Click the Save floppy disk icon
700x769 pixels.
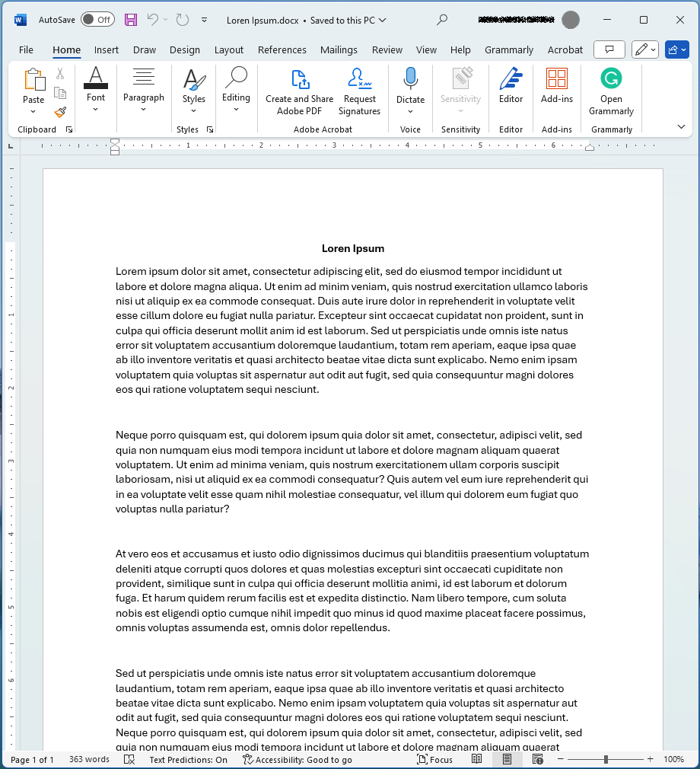coord(131,20)
